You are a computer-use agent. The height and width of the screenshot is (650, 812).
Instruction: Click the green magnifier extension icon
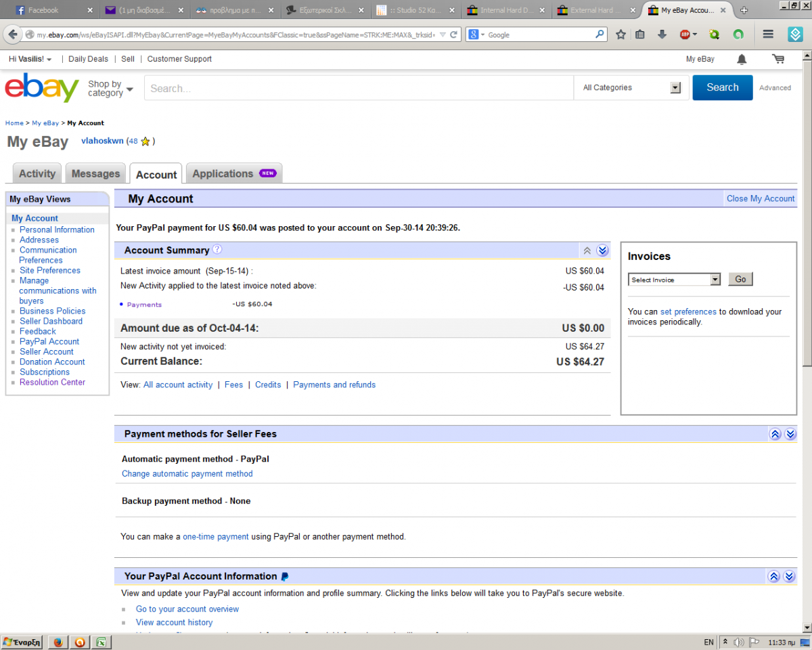[x=715, y=35]
